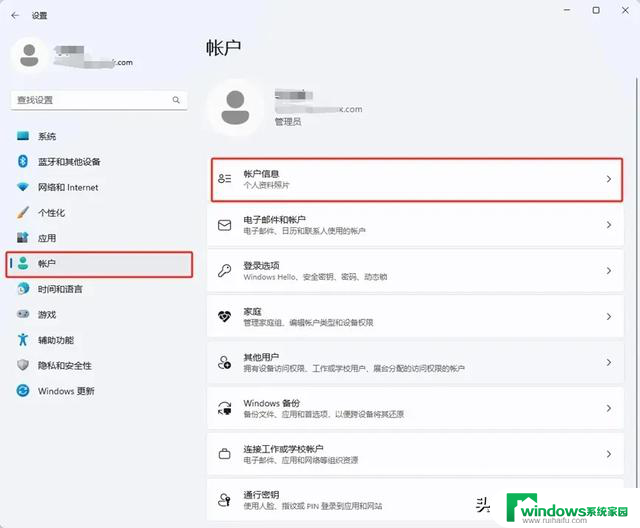Click the 家庭 heart icon

(x=224, y=316)
